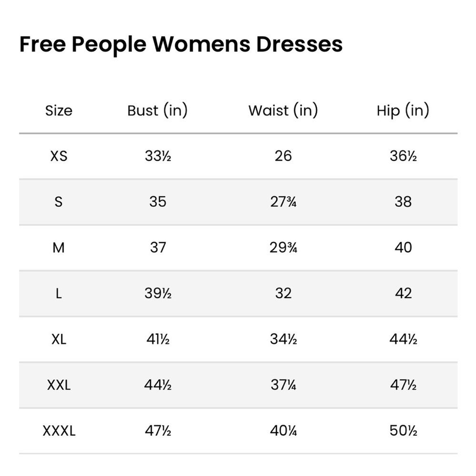The image size is (476, 476).
Task: Select the M waist value 29¾
Action: [283, 248]
